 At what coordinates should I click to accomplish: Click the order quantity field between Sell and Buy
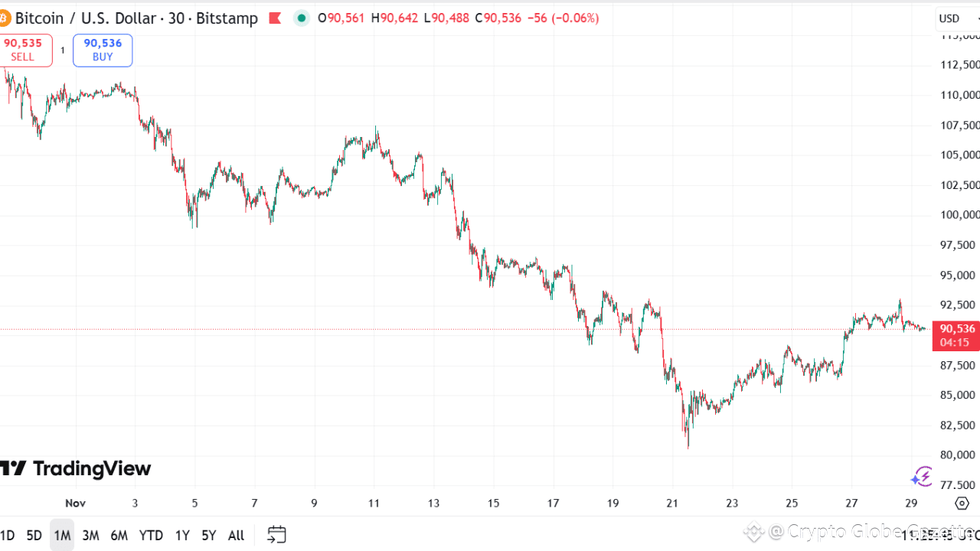pos(63,51)
